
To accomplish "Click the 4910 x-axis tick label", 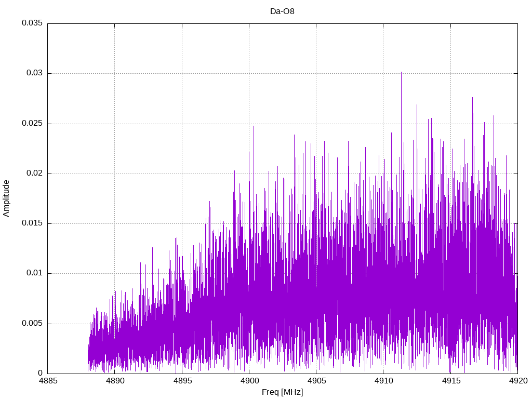I will tap(384, 381).
